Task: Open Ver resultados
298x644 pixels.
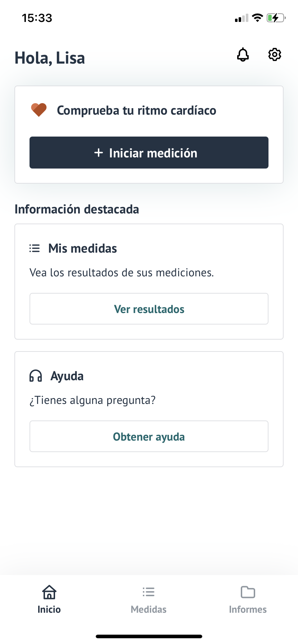Action: 149,309
